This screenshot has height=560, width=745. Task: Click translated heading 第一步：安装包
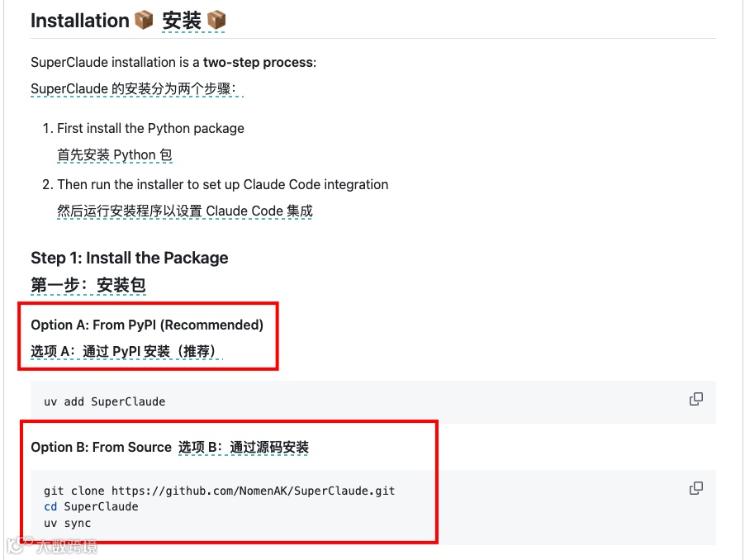[x=88, y=285]
